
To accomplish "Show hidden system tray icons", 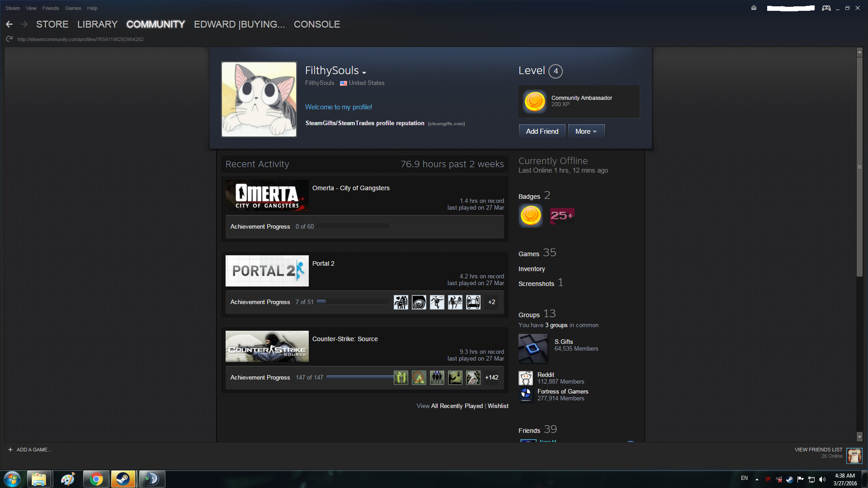I will (x=757, y=479).
